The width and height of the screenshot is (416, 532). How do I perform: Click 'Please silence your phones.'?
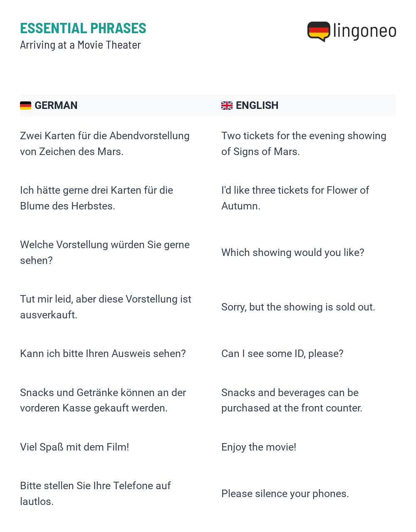285,494
